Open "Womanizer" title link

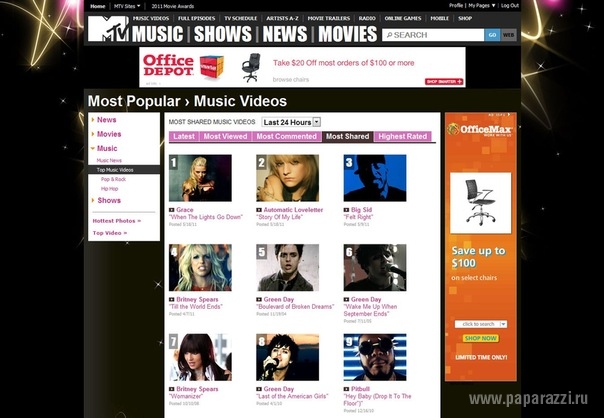tap(186, 396)
